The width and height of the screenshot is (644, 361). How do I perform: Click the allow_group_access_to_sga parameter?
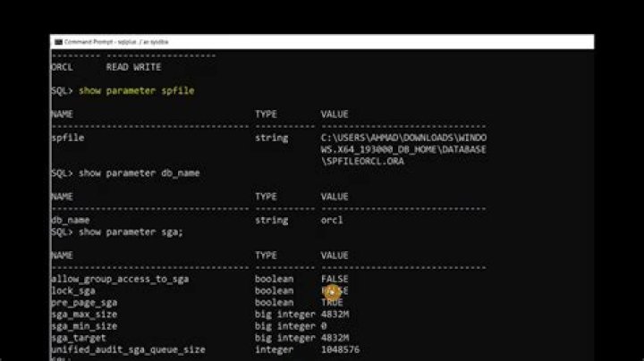[x=120, y=280]
